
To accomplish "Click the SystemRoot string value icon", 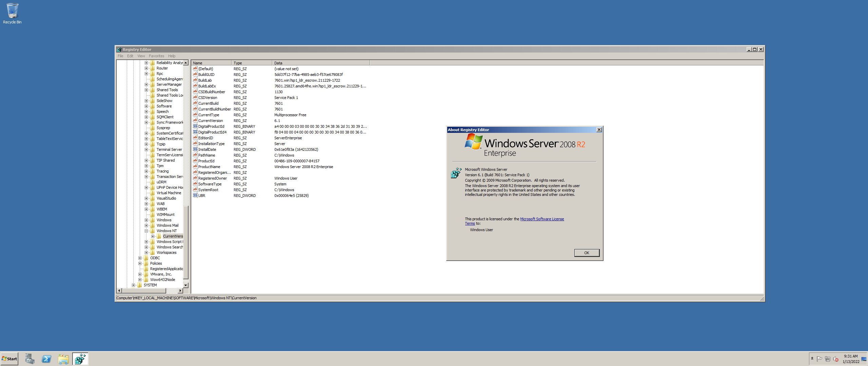I will [195, 189].
